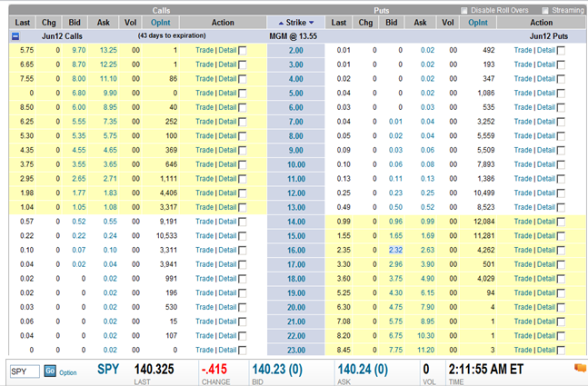The height and width of the screenshot is (386, 588).
Task: Check the puts 16.00 strike row checkbox
Action: pos(561,251)
